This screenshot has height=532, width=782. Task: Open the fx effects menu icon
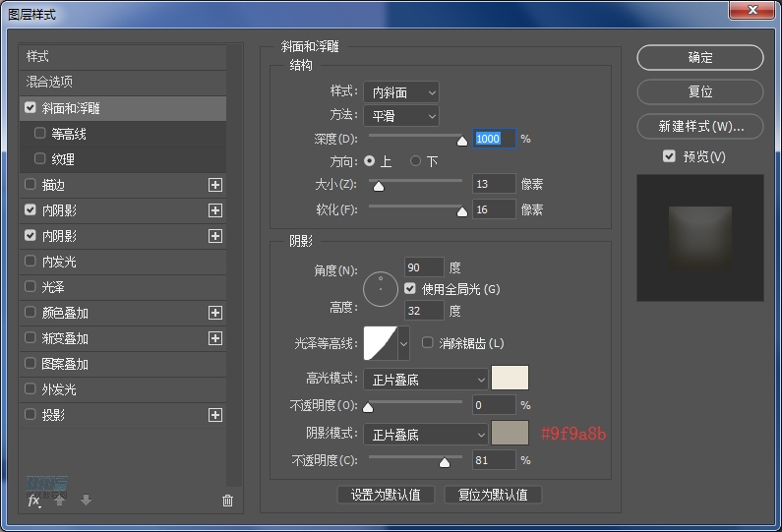click(33, 501)
